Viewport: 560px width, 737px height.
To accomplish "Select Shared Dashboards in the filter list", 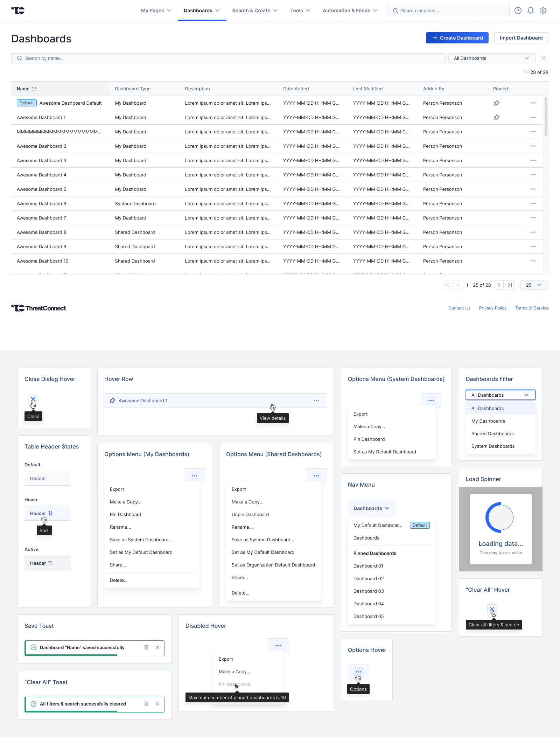I will pos(492,433).
